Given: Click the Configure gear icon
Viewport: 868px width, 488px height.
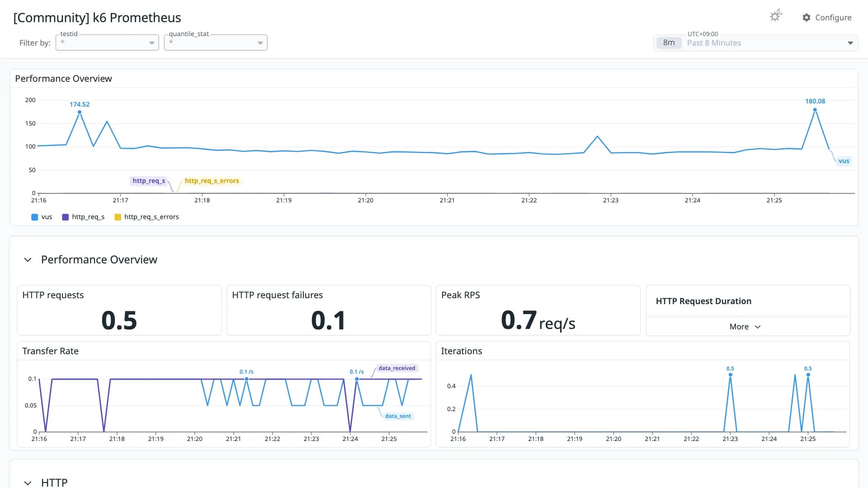Looking at the screenshot, I should (x=807, y=17).
